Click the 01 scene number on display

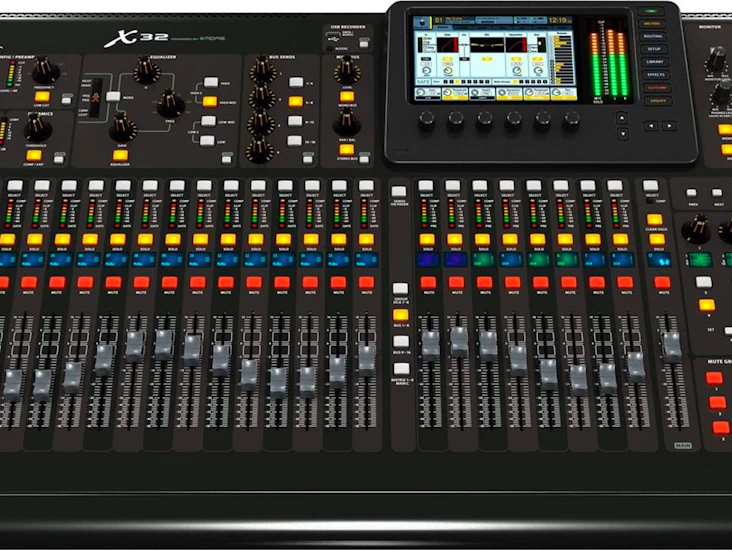(x=438, y=20)
